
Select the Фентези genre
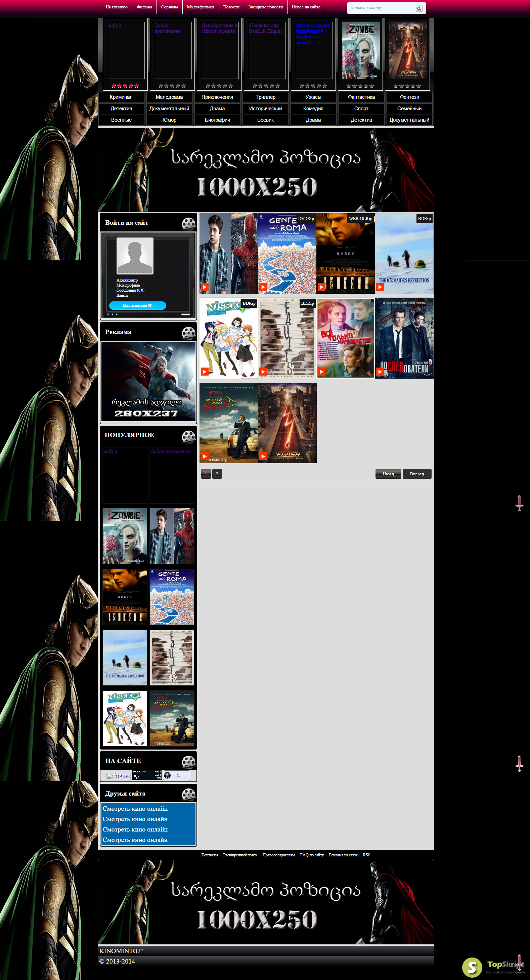point(409,97)
